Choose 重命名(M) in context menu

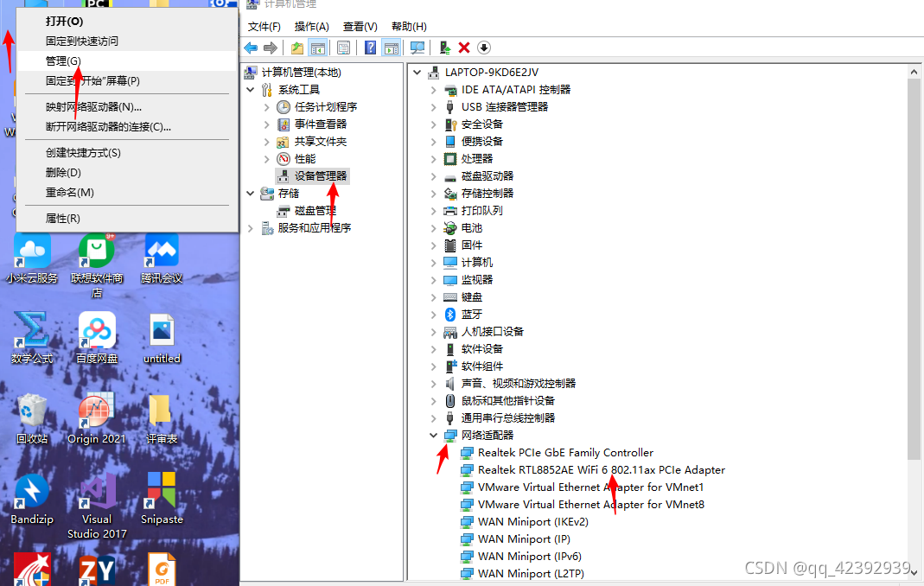point(127,192)
